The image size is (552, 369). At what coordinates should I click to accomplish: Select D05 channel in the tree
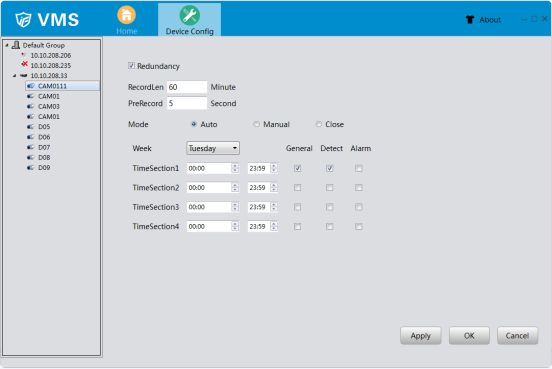click(44, 127)
